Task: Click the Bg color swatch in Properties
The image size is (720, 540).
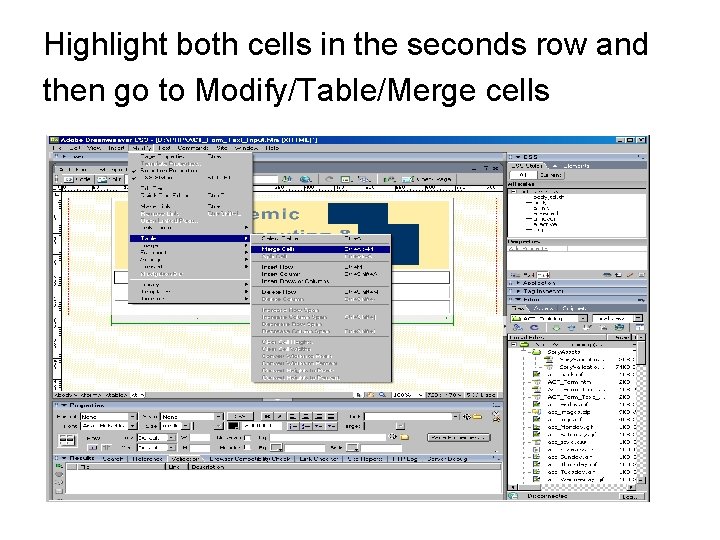Action: coord(277,447)
